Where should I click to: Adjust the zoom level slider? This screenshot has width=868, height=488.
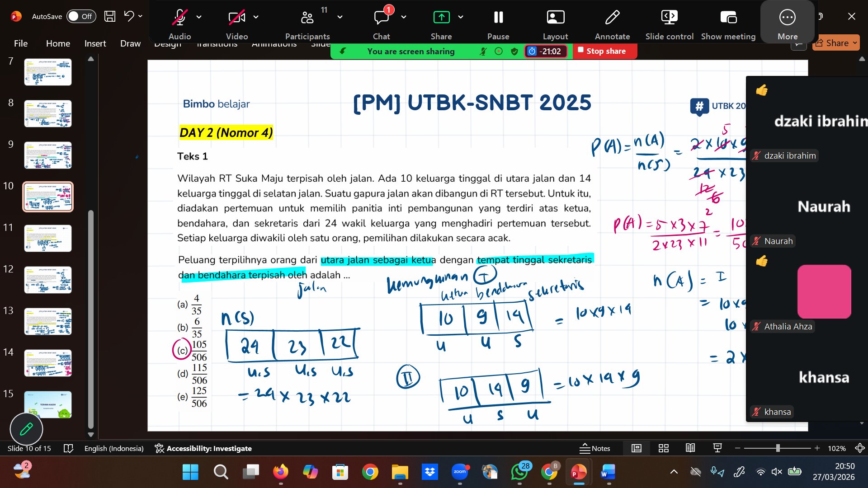pyautogui.click(x=778, y=448)
